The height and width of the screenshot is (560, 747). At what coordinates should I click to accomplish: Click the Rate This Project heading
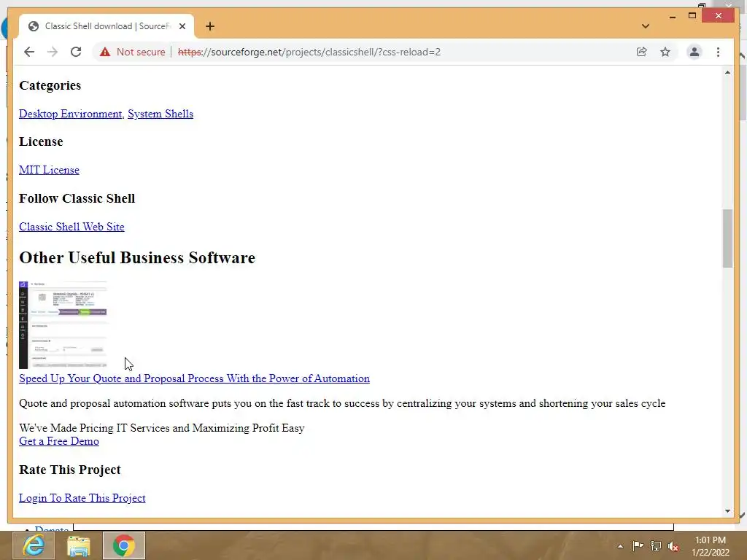click(x=70, y=470)
